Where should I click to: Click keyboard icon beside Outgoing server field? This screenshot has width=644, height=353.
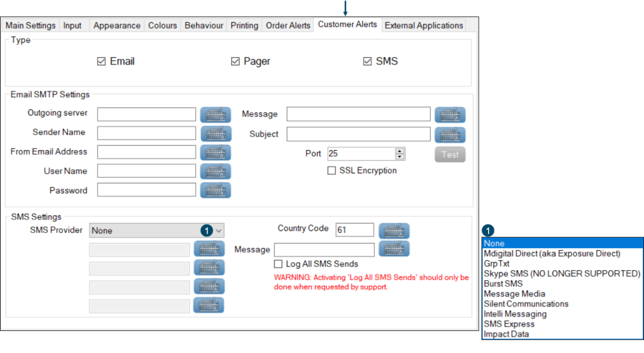(216, 115)
